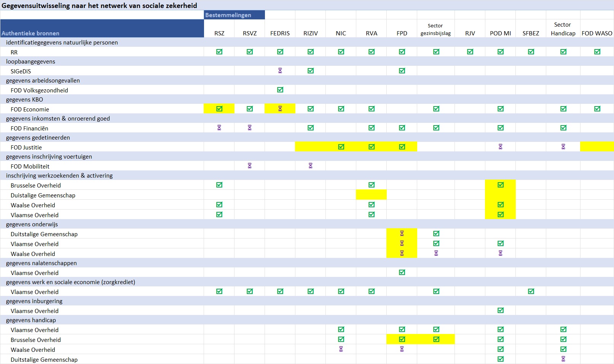Select the Bestemmelingen header cell
Viewport: 614px width, 364px height.
click(234, 15)
